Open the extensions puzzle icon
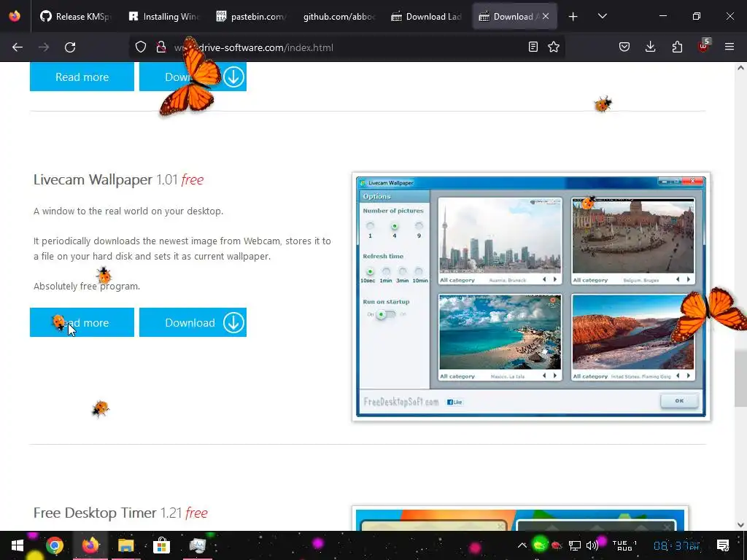 (677, 47)
